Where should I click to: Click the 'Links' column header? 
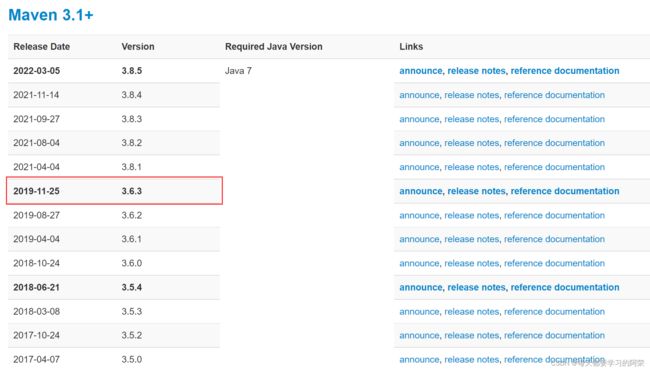coord(411,46)
